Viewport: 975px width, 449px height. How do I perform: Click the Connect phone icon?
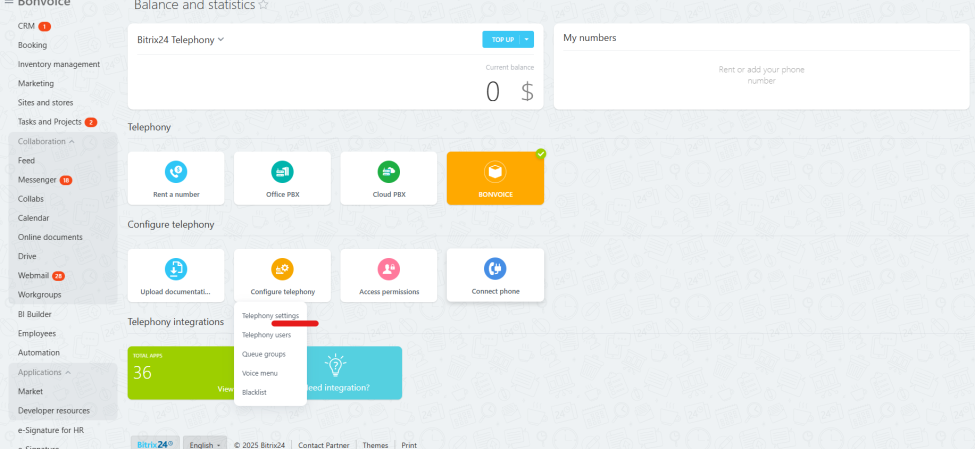495,269
